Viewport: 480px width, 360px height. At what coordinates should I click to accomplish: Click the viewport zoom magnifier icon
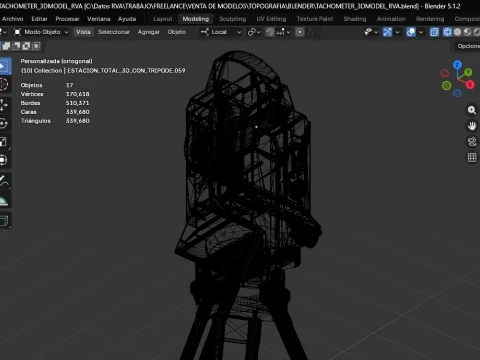coord(472,110)
